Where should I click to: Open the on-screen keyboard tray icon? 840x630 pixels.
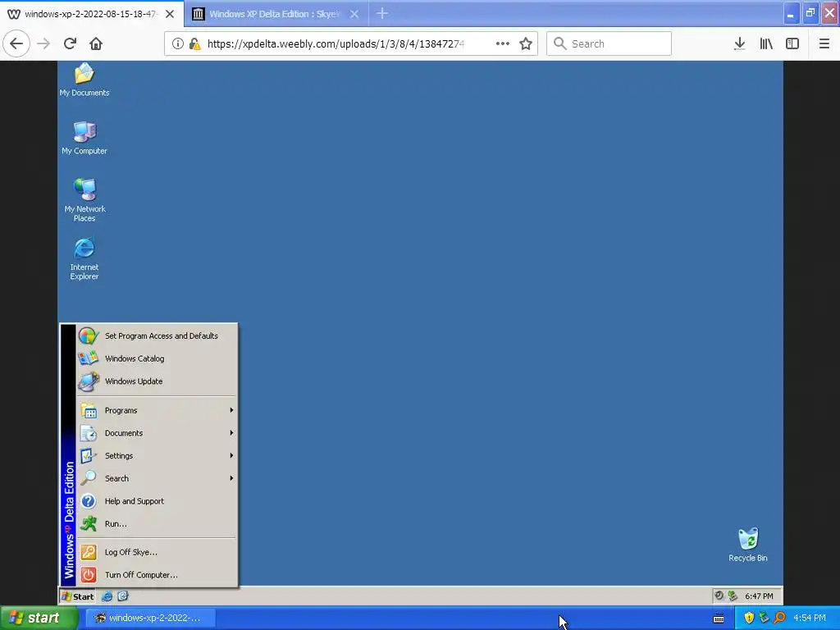coord(719,619)
